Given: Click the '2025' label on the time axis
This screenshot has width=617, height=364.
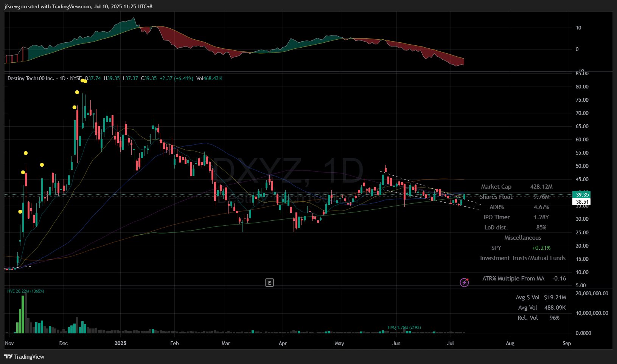Looking at the screenshot, I should pyautogui.click(x=120, y=343).
